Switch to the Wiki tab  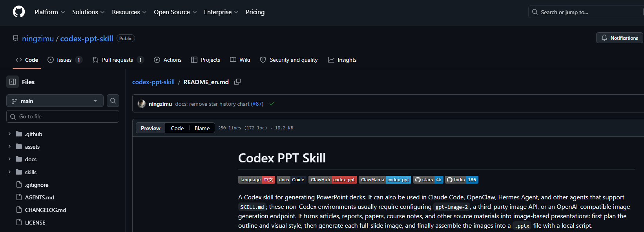pos(240,60)
